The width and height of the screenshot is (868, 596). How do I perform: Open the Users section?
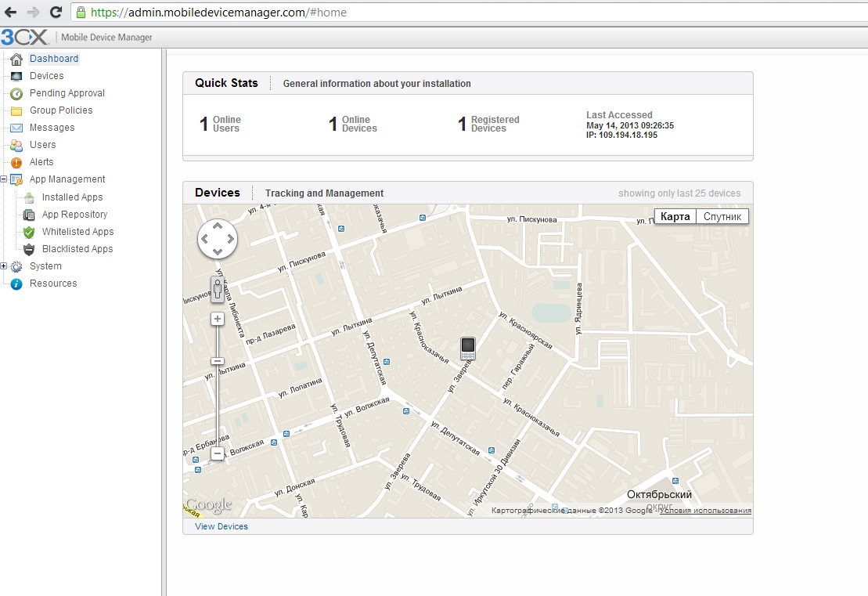point(42,145)
